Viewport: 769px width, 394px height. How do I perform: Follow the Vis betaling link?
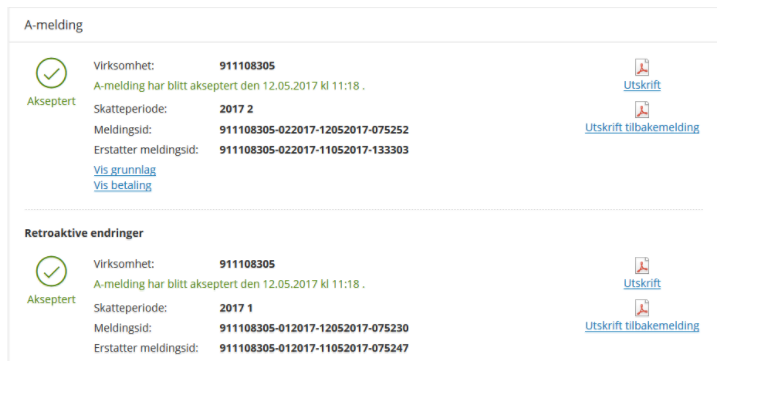[x=123, y=185]
